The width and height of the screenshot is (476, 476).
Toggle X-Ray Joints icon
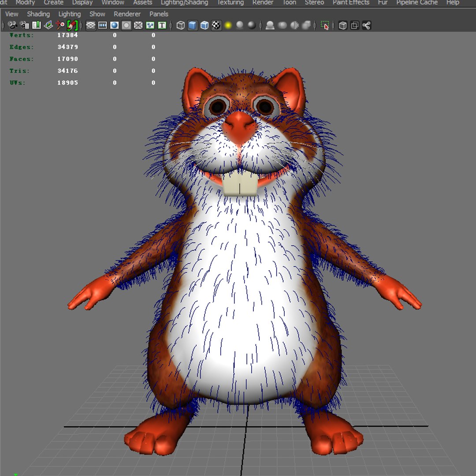point(366,25)
